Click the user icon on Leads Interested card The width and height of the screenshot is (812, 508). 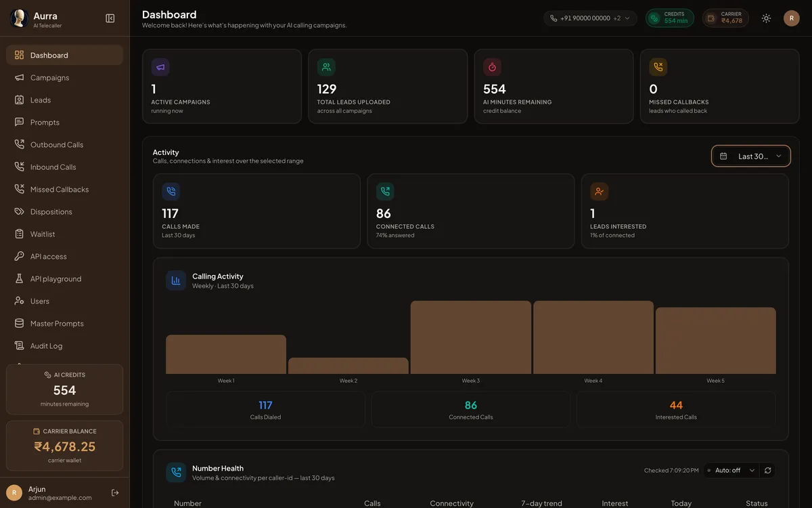599,192
